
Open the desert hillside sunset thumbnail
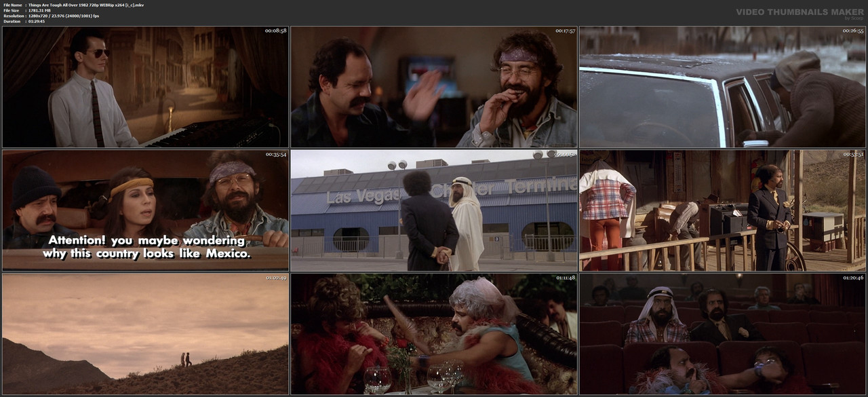coord(145,334)
